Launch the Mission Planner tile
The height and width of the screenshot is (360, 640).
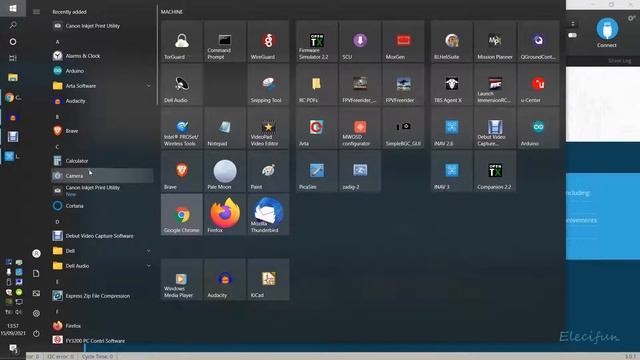495,42
